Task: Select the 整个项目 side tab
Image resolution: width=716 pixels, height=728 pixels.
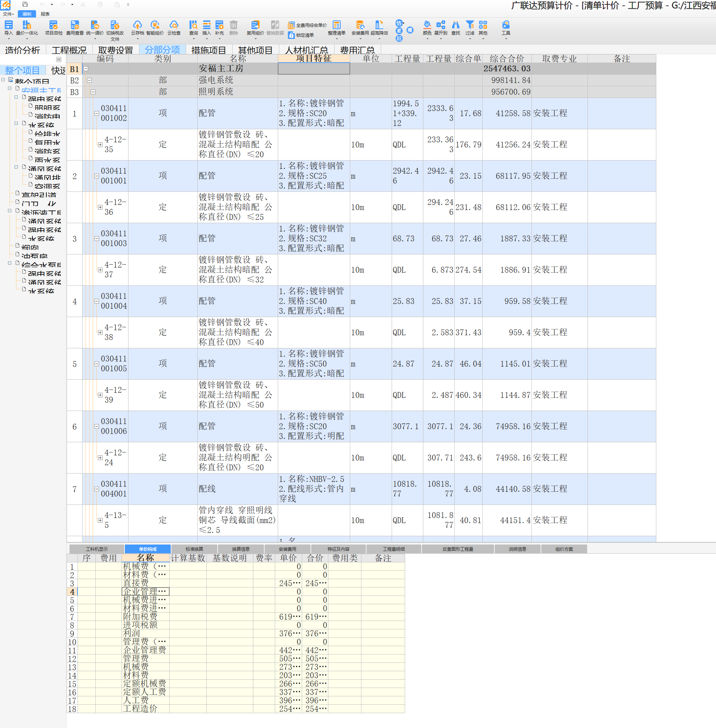Action: pyautogui.click(x=23, y=70)
